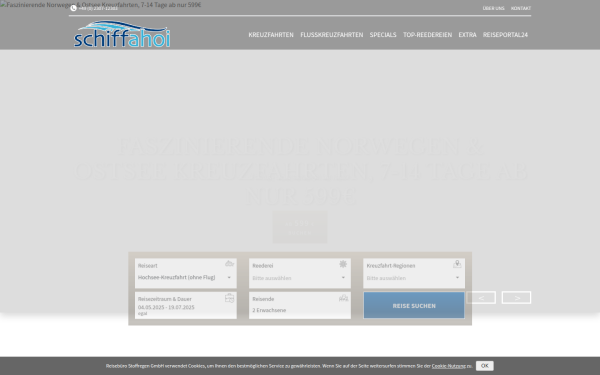The image size is (600, 375).
Task: Open the Reiseportal24 menu item
Action: [505, 35]
